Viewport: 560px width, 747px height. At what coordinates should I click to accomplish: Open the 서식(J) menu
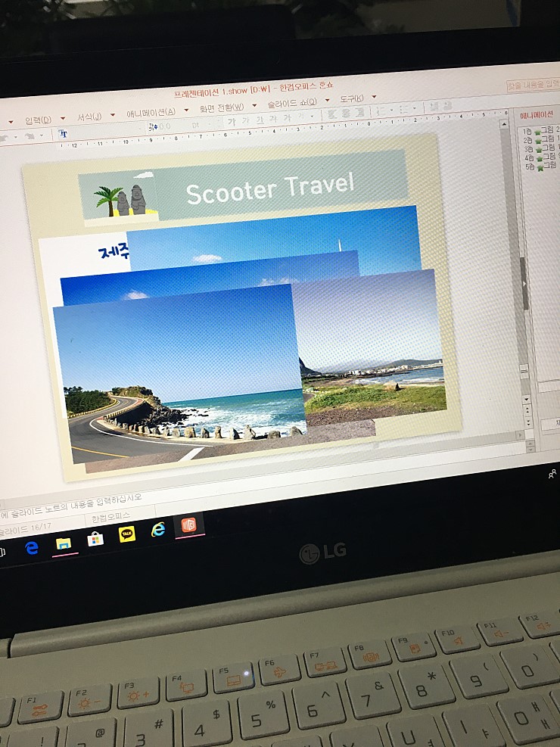(x=89, y=117)
